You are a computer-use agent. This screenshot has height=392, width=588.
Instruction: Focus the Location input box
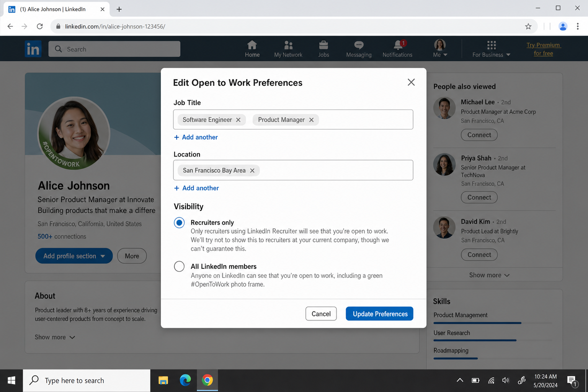293,170
